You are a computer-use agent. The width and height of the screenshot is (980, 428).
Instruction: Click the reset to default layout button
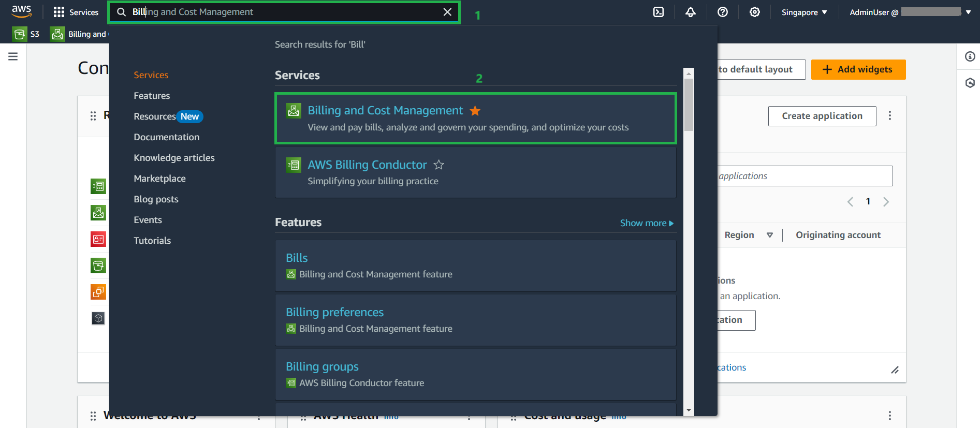(761, 69)
